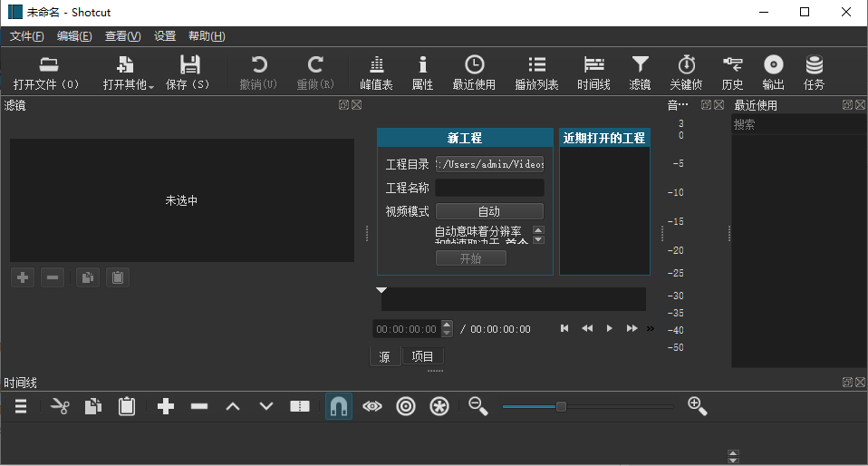Paste clip with timeline clipboard icon

pyautogui.click(x=127, y=407)
